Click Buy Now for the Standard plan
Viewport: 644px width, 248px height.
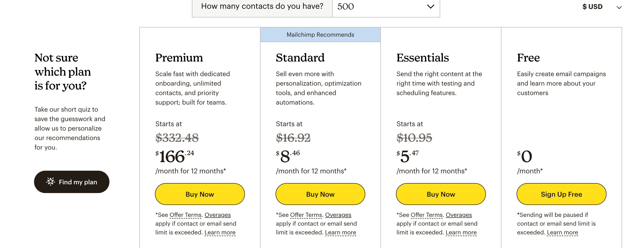click(320, 194)
